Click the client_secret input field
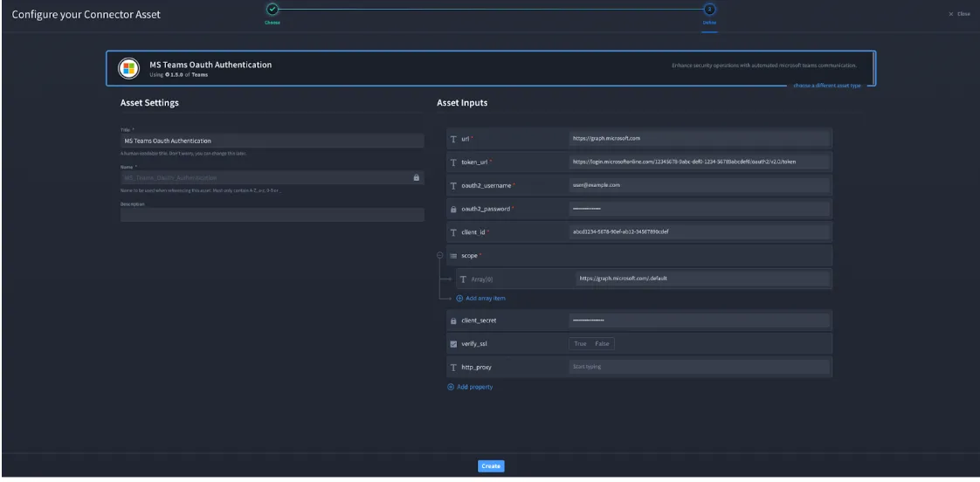Viewport: 980px width, 482px height. (699, 320)
